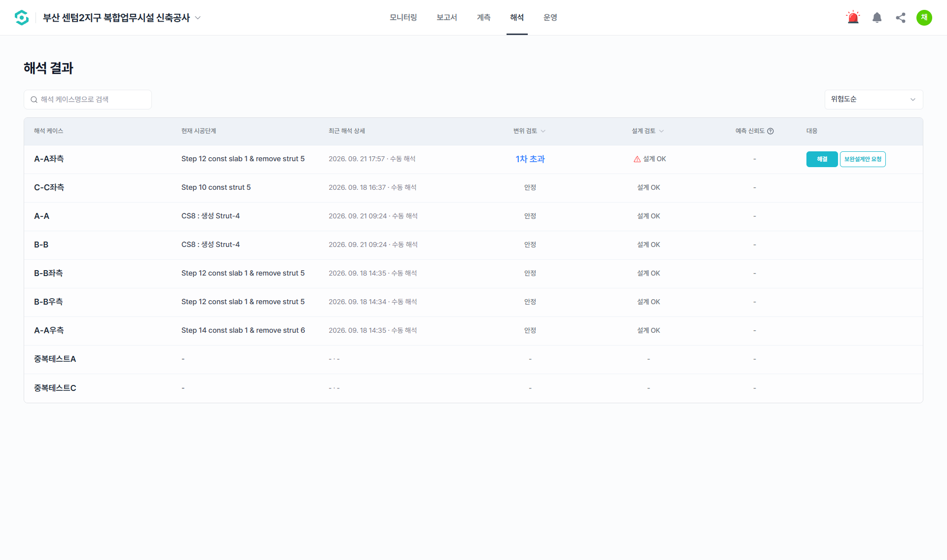Click the help icon beside 예측 신뢰도
Viewport: 947px width, 560px height.
click(x=770, y=131)
